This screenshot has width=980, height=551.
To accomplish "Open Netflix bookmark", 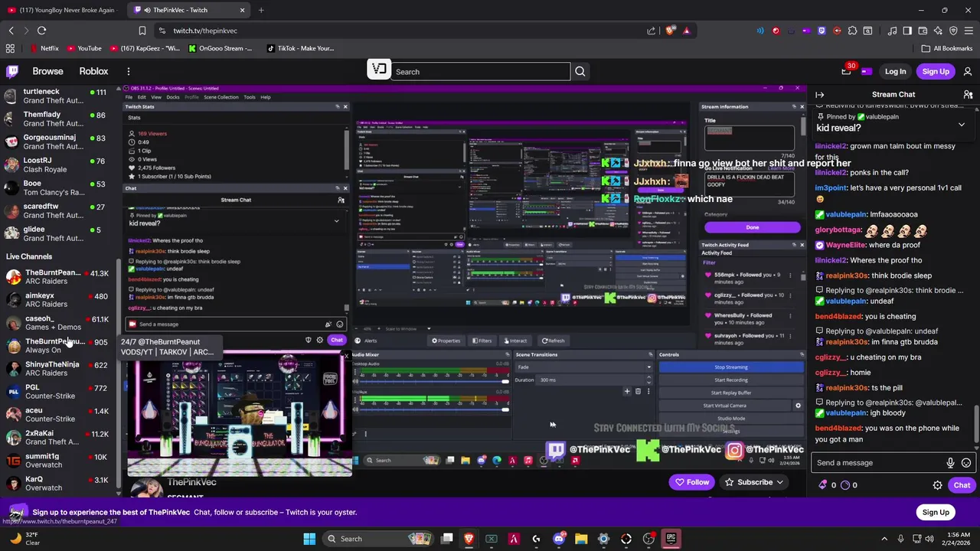I will pyautogui.click(x=44, y=48).
